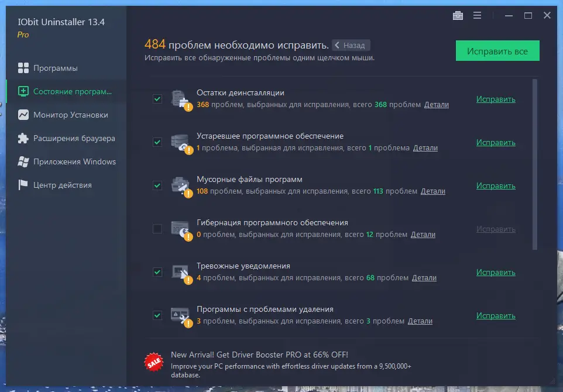Uncheck the Устаревшее программное обеспечение checkbox

[x=157, y=142]
